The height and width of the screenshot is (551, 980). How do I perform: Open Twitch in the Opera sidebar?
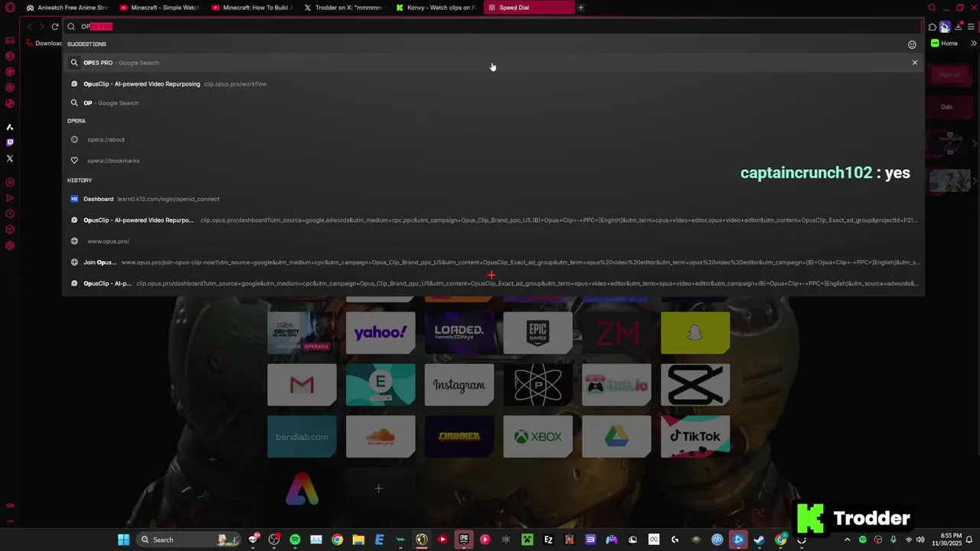pyautogui.click(x=10, y=142)
